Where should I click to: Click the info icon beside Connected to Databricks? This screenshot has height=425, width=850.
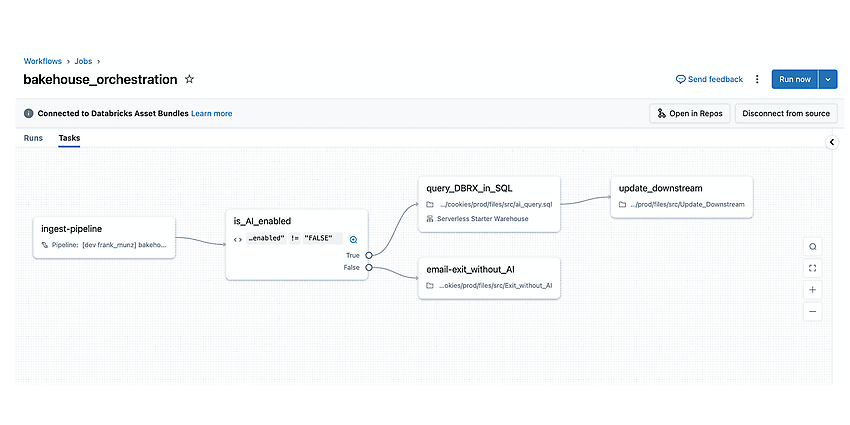pyautogui.click(x=29, y=113)
